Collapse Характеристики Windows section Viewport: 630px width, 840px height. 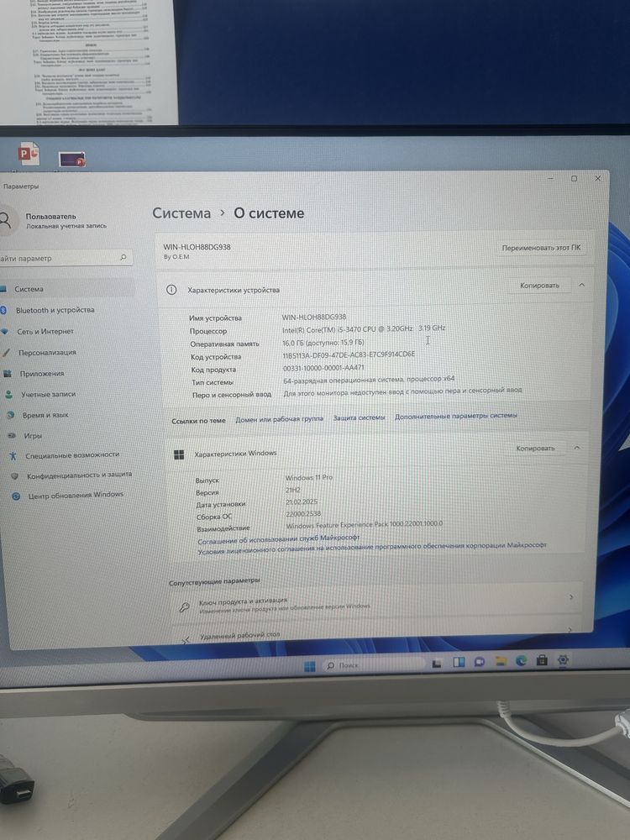[x=577, y=448]
